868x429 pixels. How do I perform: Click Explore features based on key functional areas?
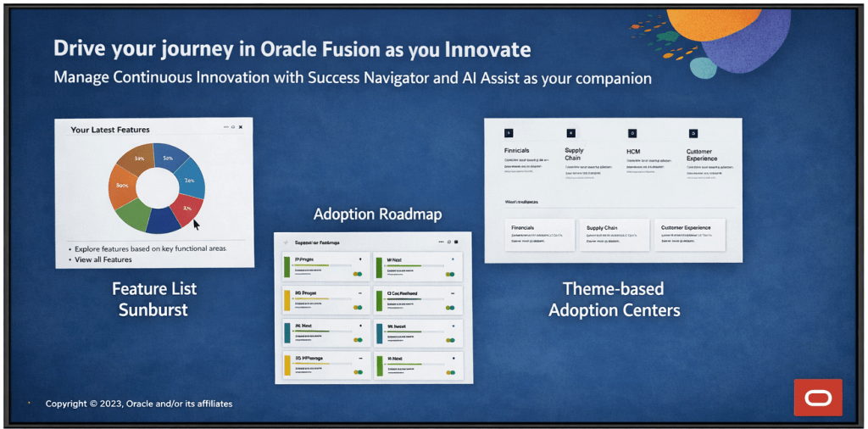click(150, 249)
